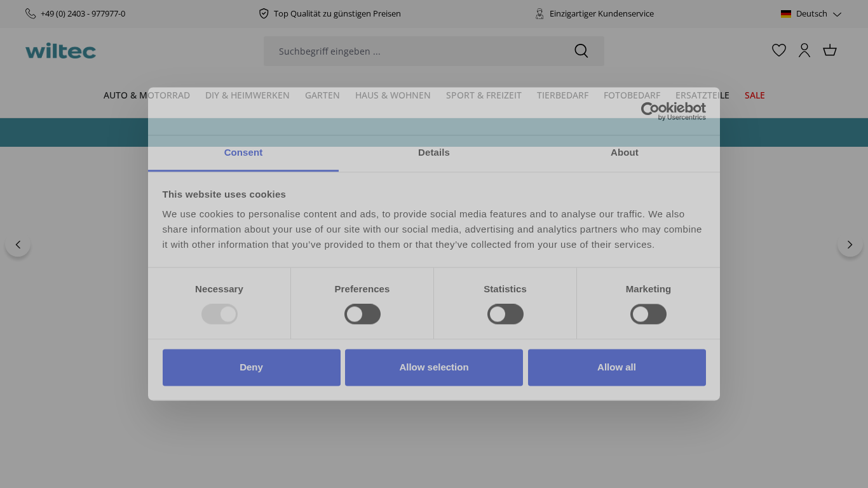Open the DIY & Heimwerken menu

247,95
